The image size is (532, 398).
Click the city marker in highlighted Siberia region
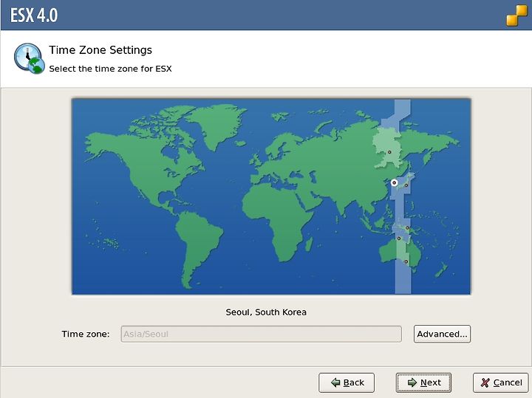click(389, 152)
